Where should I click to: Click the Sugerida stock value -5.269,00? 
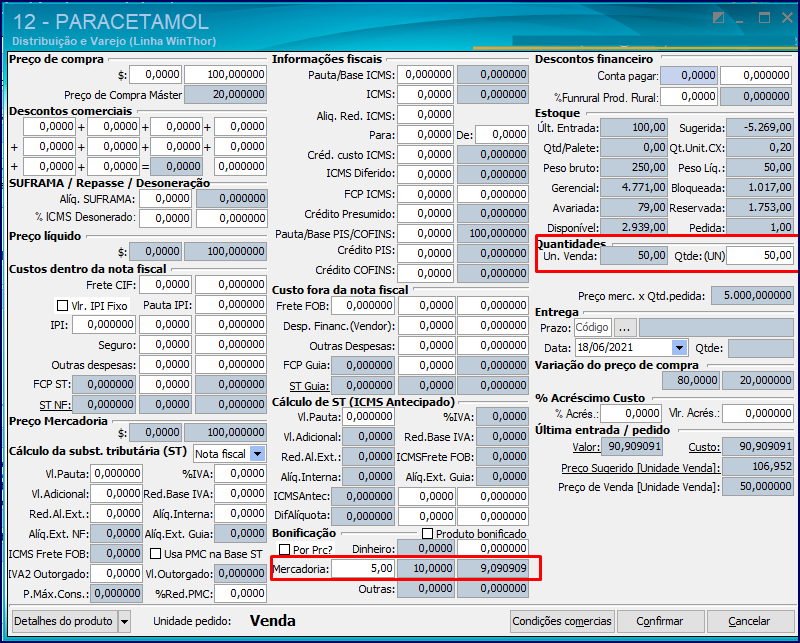(x=760, y=128)
